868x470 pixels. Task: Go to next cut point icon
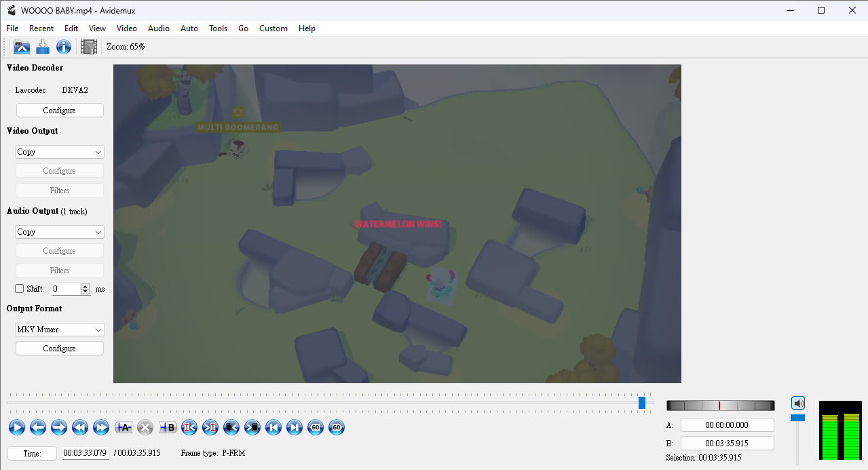[x=210, y=427]
